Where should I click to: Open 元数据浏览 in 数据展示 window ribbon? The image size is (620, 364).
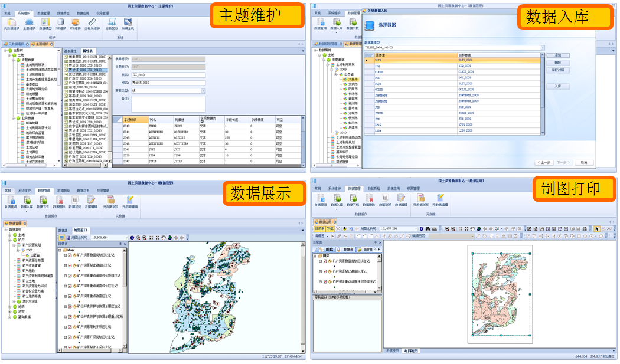111,202
